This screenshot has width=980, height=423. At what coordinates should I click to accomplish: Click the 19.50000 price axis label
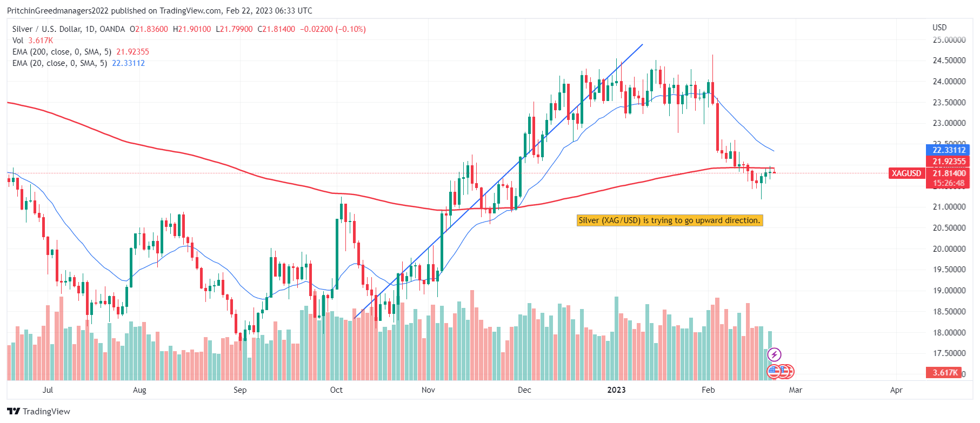949,270
